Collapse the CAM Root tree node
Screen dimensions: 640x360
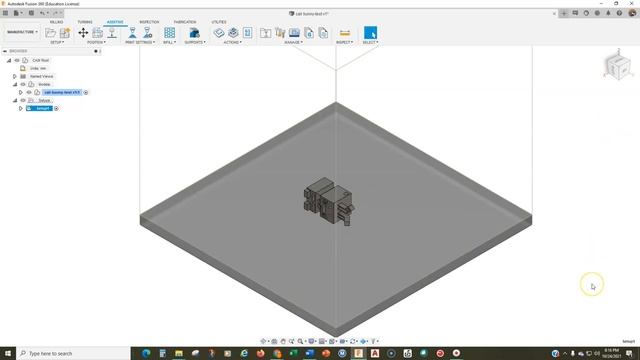[x=9, y=60]
